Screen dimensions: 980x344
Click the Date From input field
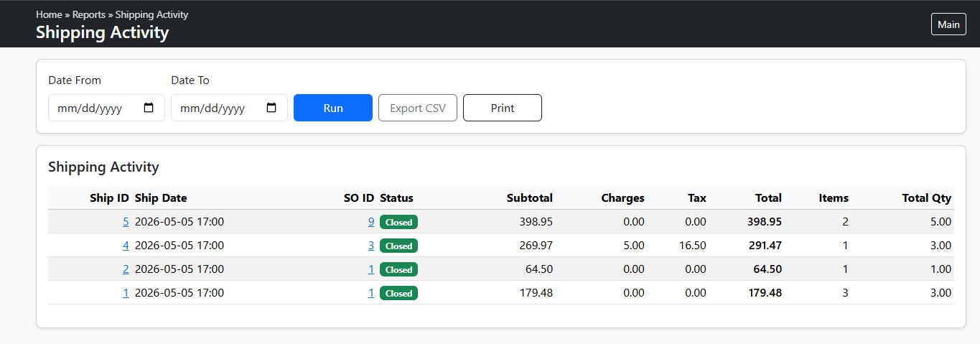pyautogui.click(x=106, y=108)
